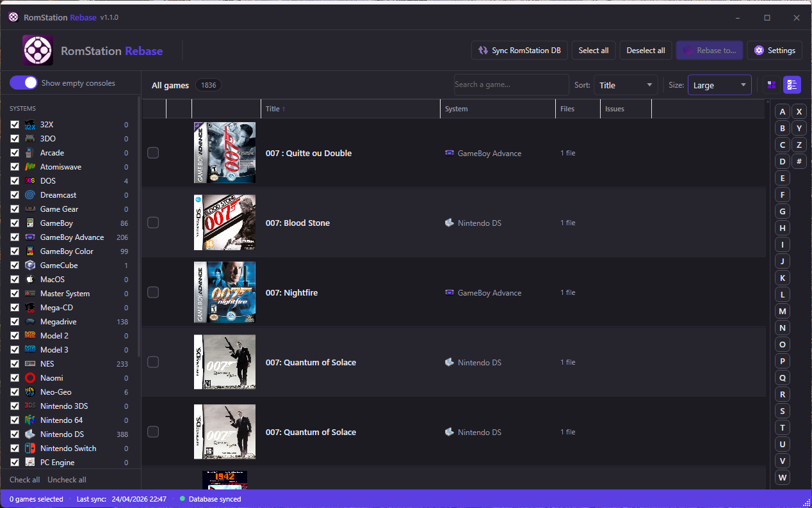The width and height of the screenshot is (812, 508).
Task: Jump to letter M in alphabet index
Action: coord(782,312)
